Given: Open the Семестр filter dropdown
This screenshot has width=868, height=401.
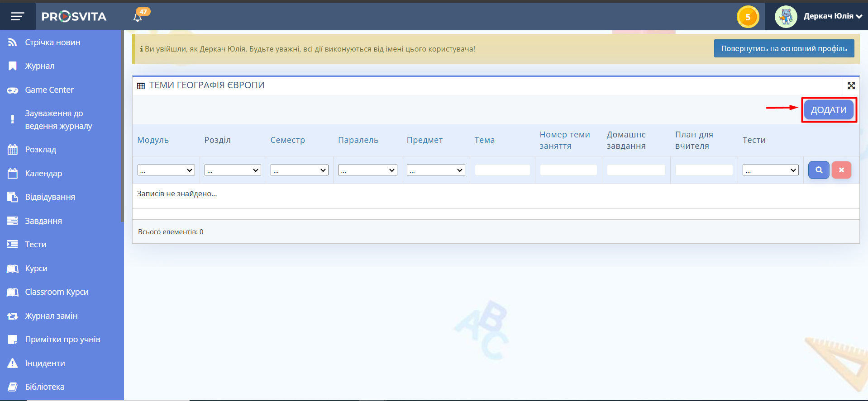Looking at the screenshot, I should pos(299,170).
